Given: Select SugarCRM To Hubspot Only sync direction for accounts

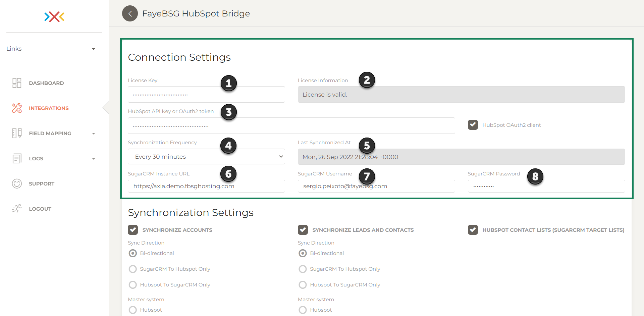Looking at the screenshot, I should tap(132, 269).
